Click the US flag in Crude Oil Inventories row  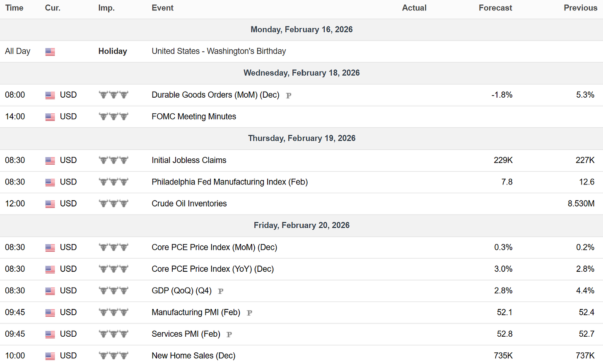click(50, 204)
